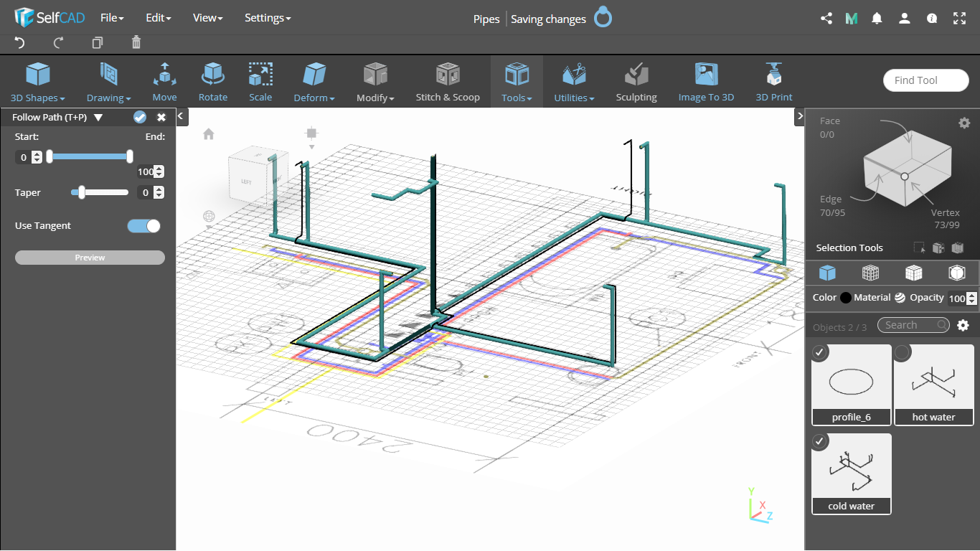980x551 pixels.
Task: Select the hot water thumbnail
Action: pos(933,385)
